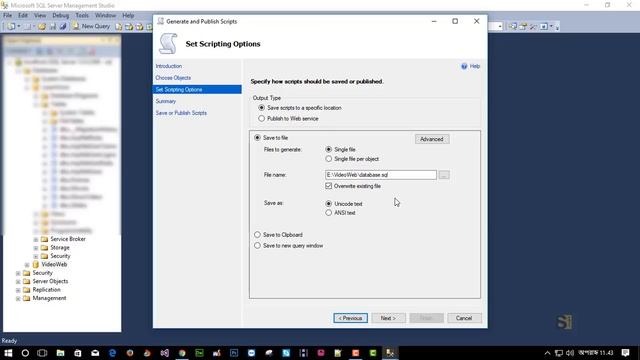Select Unicode text as save format
The image size is (640, 360).
pyautogui.click(x=329, y=203)
